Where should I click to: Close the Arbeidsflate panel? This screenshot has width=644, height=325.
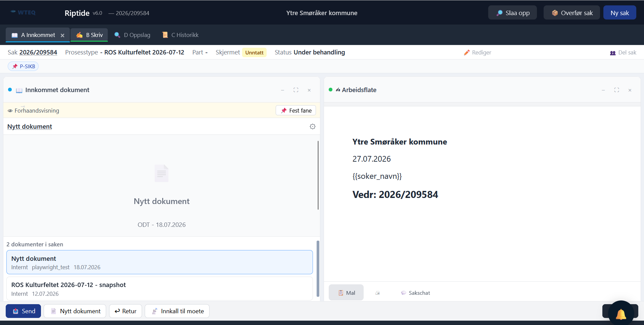[630, 90]
